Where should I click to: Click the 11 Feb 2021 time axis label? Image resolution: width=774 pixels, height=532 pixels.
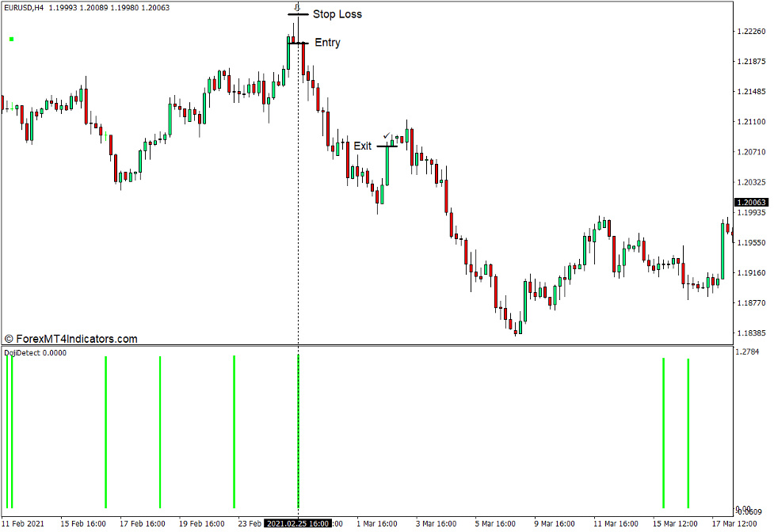click(x=23, y=524)
